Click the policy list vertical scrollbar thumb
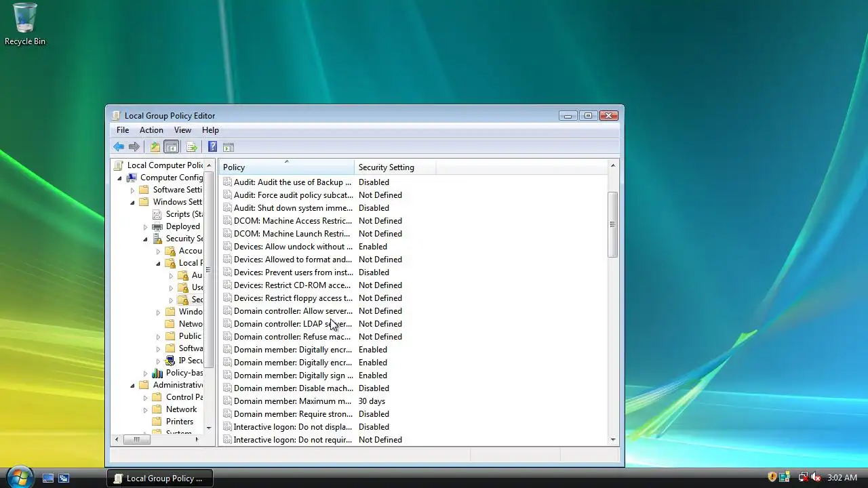 tap(613, 224)
